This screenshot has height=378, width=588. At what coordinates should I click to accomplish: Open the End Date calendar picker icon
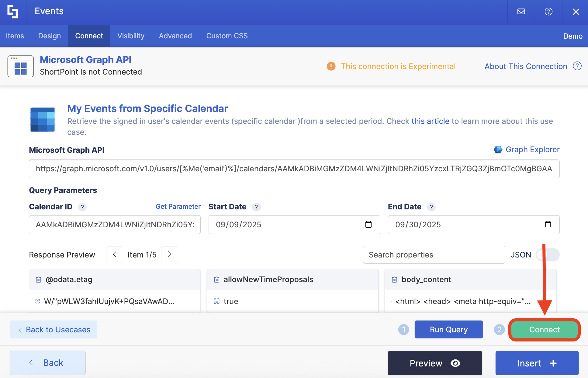coord(548,225)
